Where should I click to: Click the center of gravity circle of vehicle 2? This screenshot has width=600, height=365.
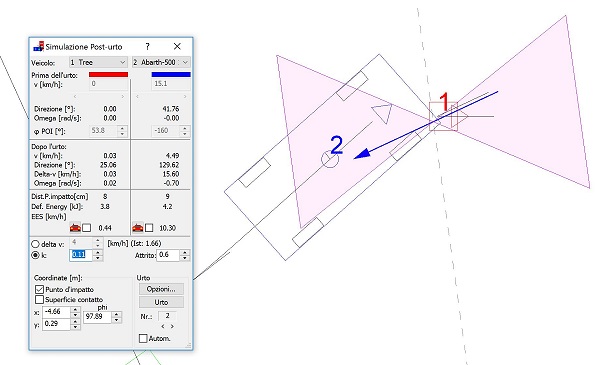329,159
